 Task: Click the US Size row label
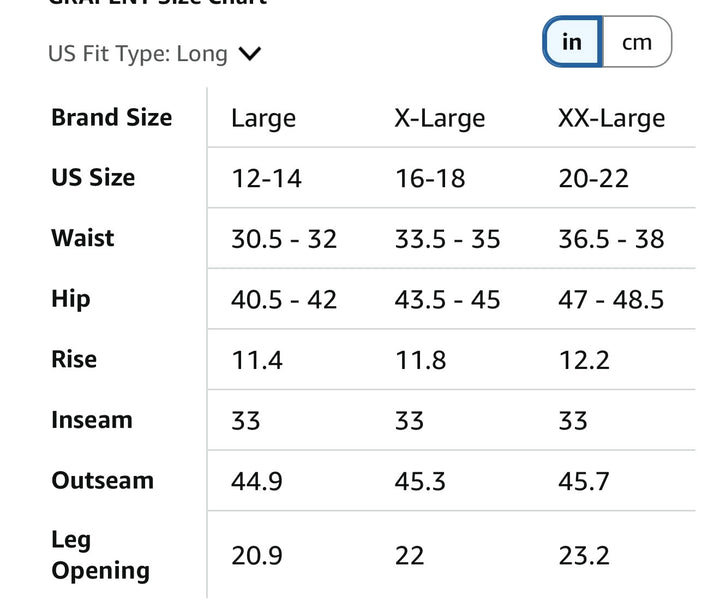pyautogui.click(x=93, y=177)
